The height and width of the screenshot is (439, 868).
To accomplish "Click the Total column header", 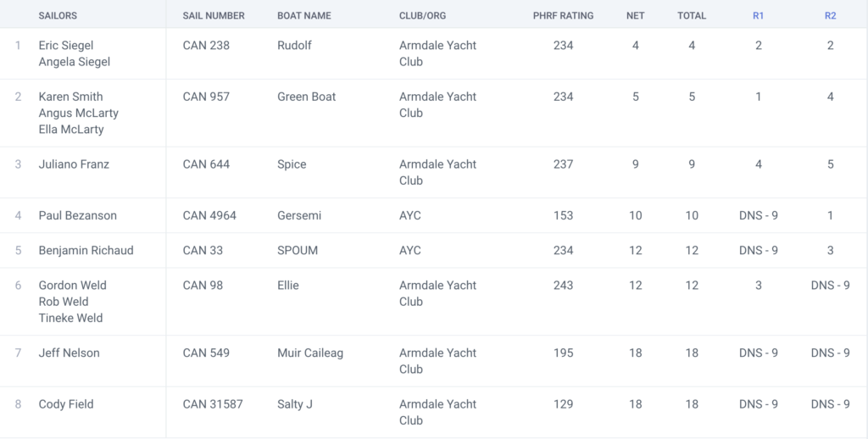I will pos(692,15).
